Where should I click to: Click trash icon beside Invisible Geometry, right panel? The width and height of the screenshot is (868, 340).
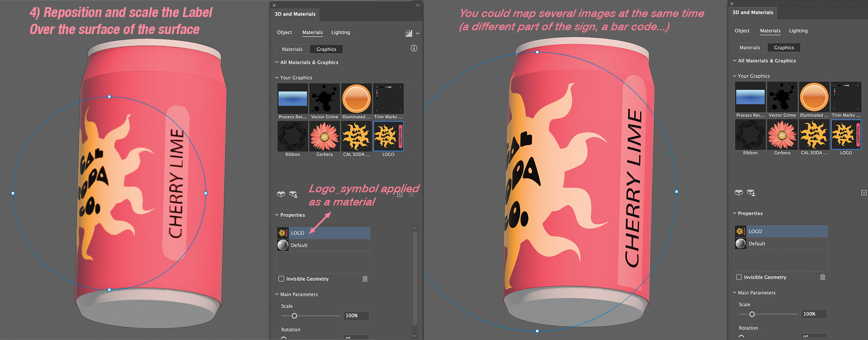point(823,277)
